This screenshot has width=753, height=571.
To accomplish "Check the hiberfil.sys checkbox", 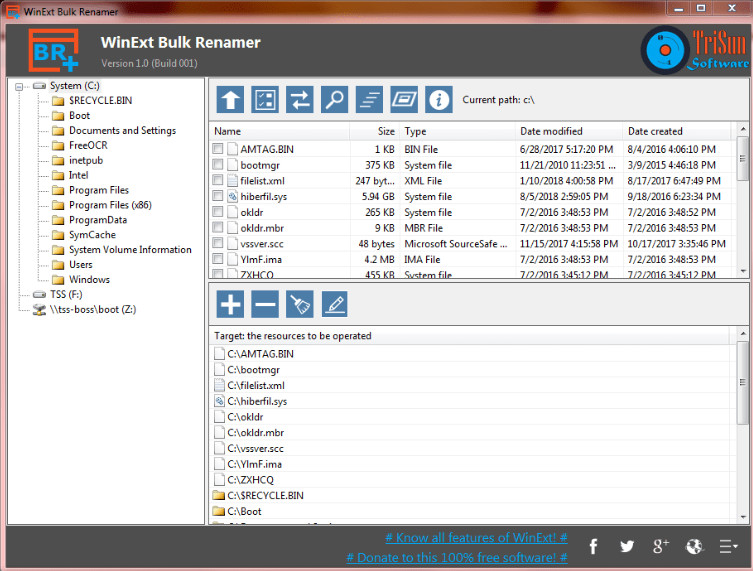I will 218,196.
